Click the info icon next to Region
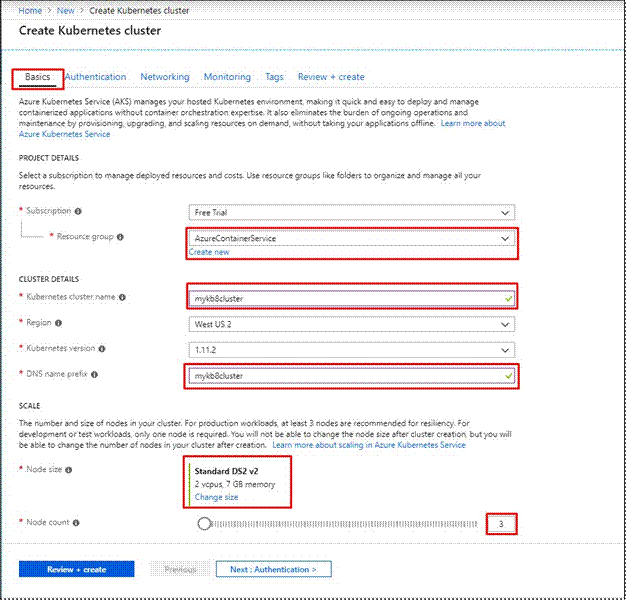The height and width of the screenshot is (608, 632). coord(58,323)
